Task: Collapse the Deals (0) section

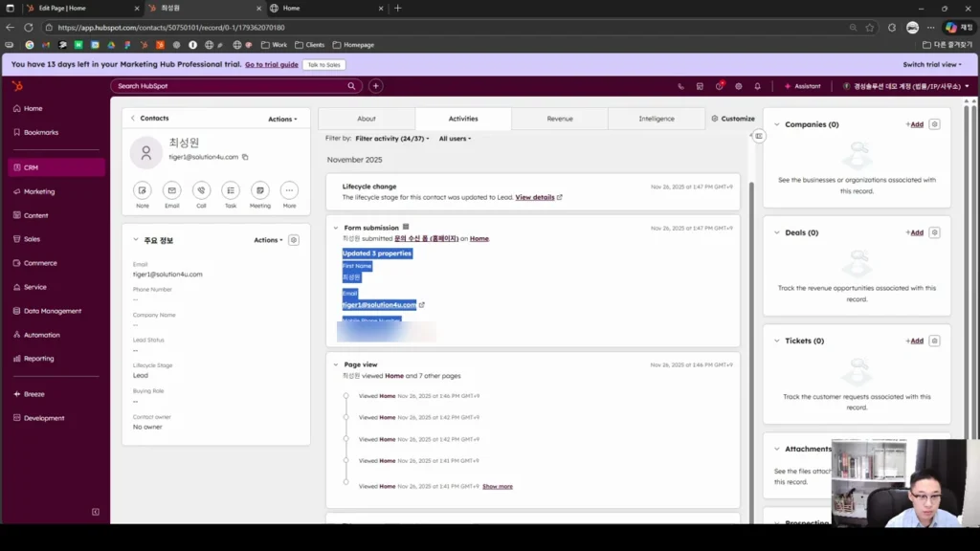Action: (777, 232)
